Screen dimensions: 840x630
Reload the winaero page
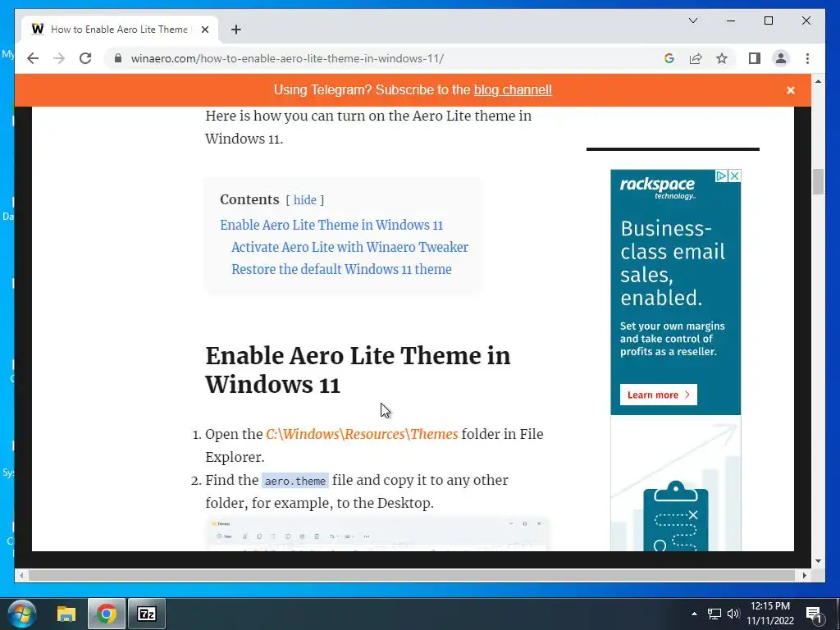(85, 58)
